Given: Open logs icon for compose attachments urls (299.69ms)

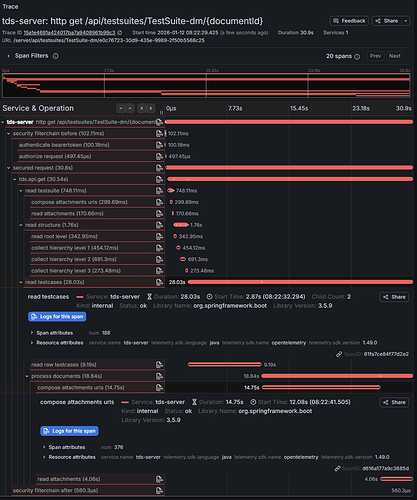Looking at the screenshot, I should 159,202.
